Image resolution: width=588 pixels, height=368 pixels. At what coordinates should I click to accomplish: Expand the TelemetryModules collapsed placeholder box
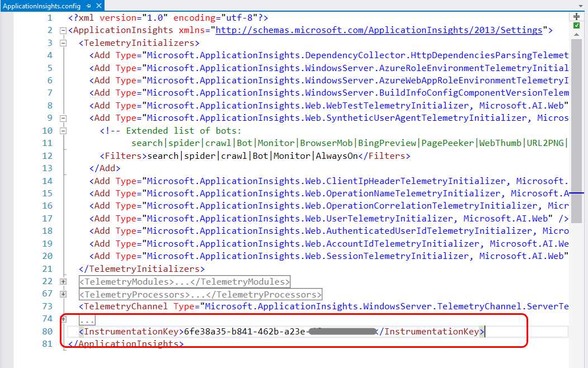pos(184,281)
